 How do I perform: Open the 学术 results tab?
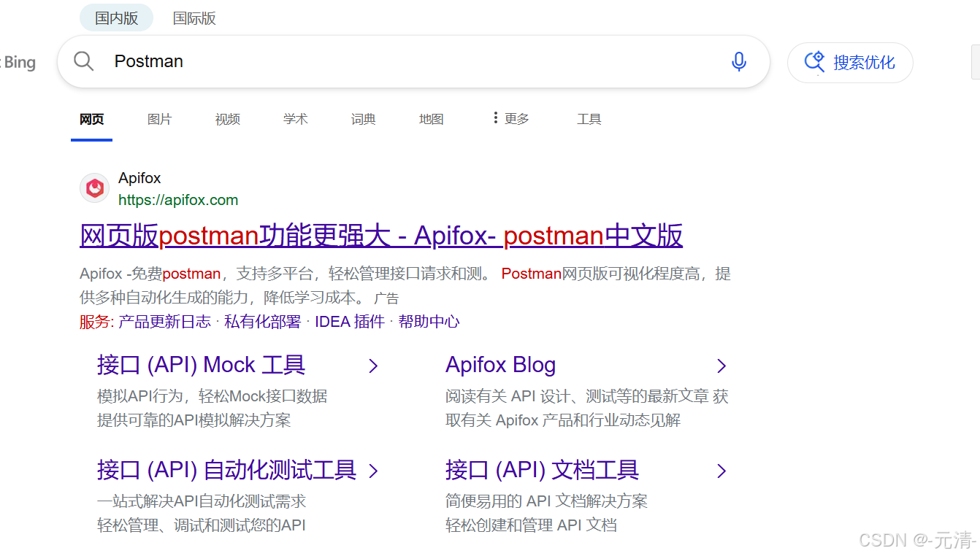pyautogui.click(x=296, y=119)
